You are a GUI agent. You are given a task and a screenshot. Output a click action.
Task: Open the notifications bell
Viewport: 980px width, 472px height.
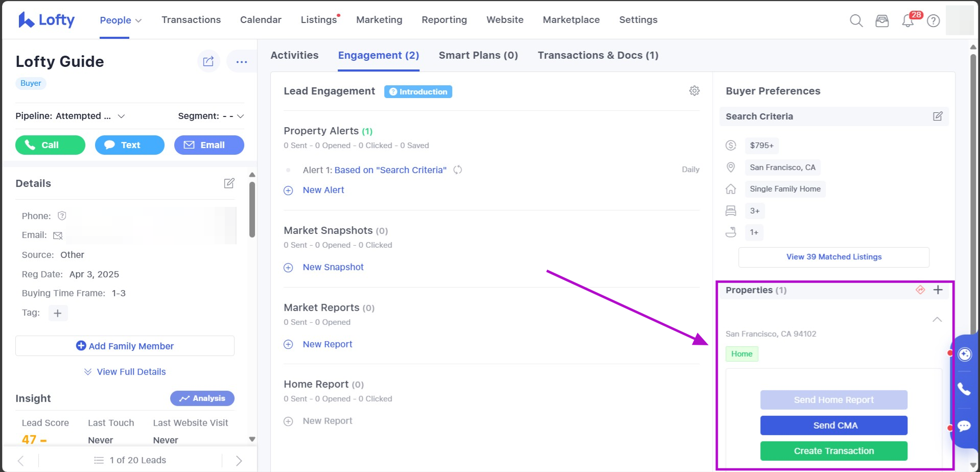(908, 21)
